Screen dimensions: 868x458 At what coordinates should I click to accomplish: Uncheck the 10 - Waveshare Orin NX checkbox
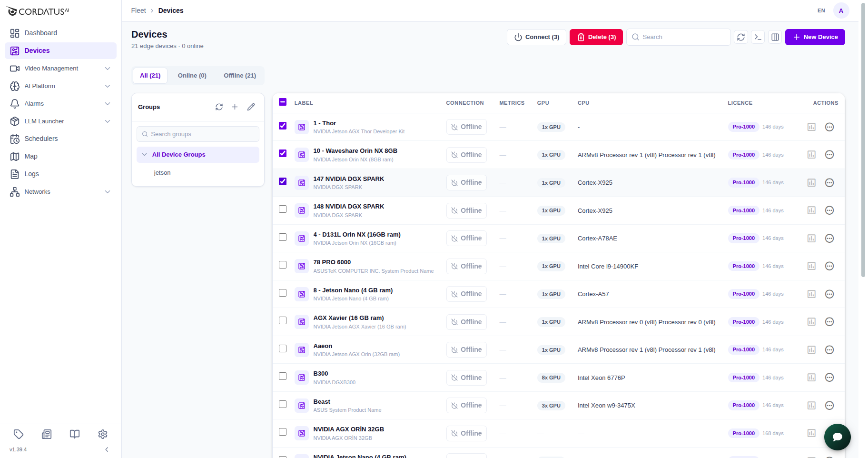click(283, 153)
